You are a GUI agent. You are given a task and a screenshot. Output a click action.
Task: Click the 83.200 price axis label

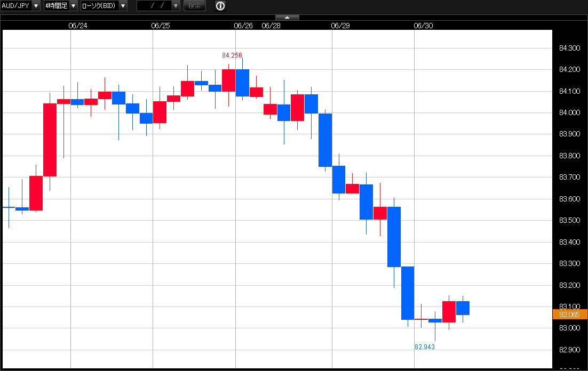pyautogui.click(x=569, y=285)
